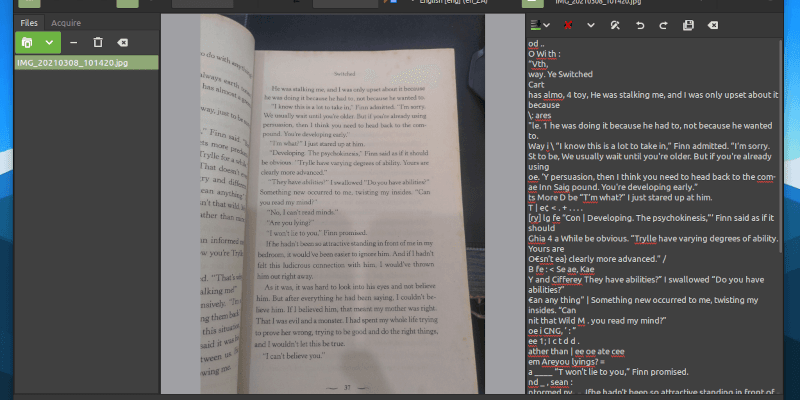The image size is (800, 400).
Task: Switch to the Files tab
Action: coord(29,23)
